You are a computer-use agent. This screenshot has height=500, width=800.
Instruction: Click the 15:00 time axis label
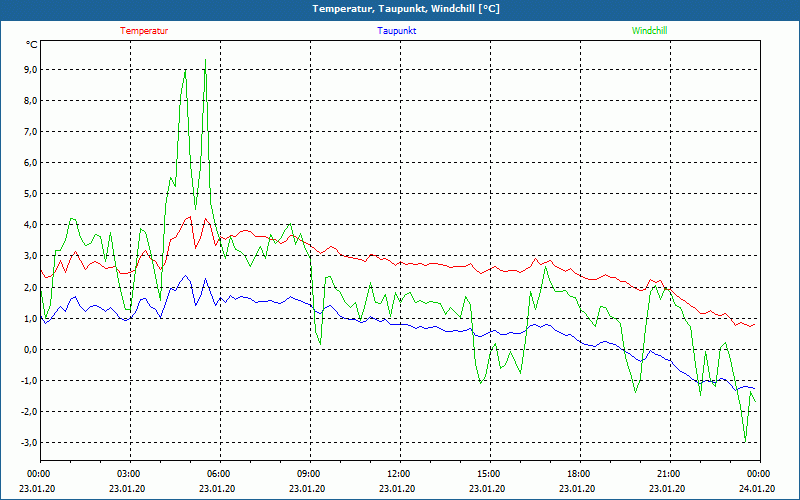coord(490,473)
